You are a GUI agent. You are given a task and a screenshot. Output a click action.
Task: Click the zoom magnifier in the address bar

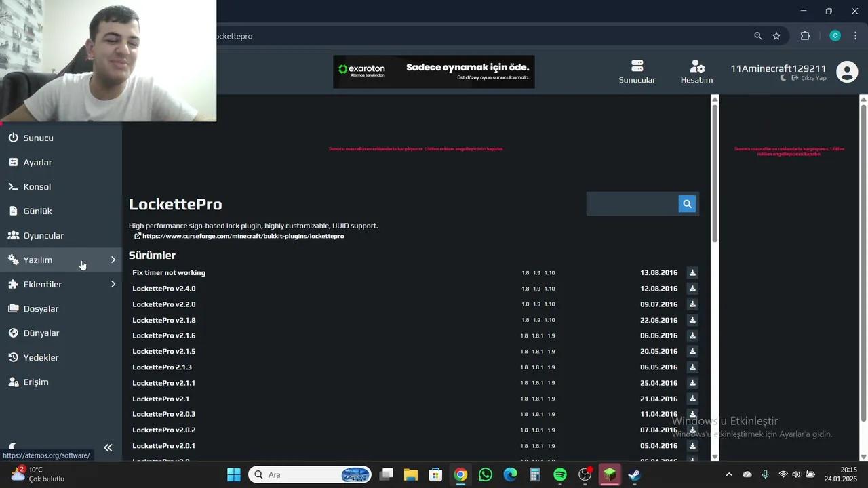click(758, 36)
